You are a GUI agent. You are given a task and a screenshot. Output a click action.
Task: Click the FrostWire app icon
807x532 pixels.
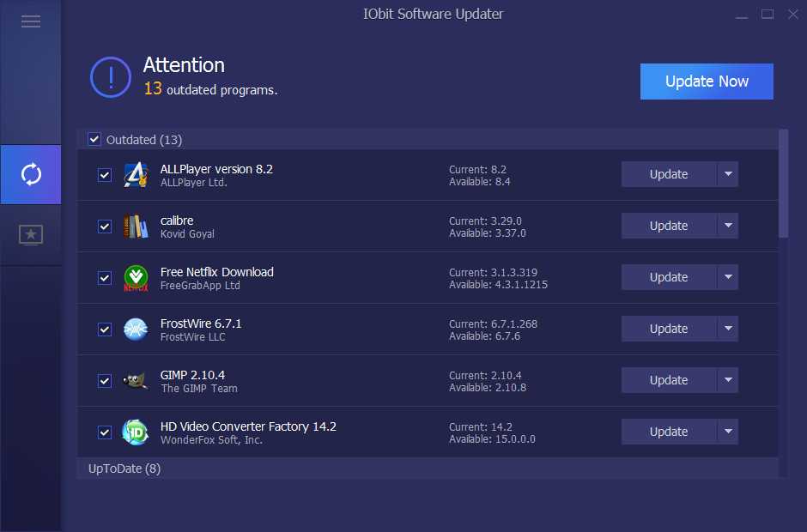click(136, 329)
